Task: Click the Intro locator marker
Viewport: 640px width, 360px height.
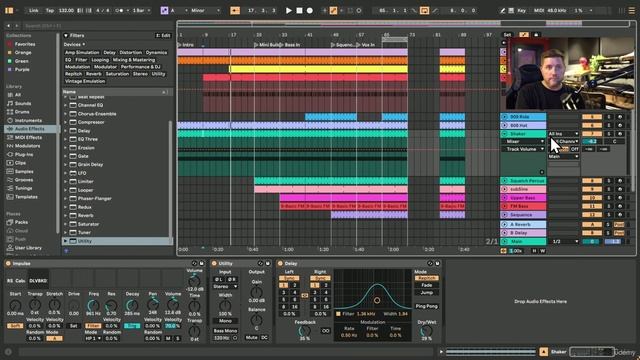Action: tap(186, 45)
